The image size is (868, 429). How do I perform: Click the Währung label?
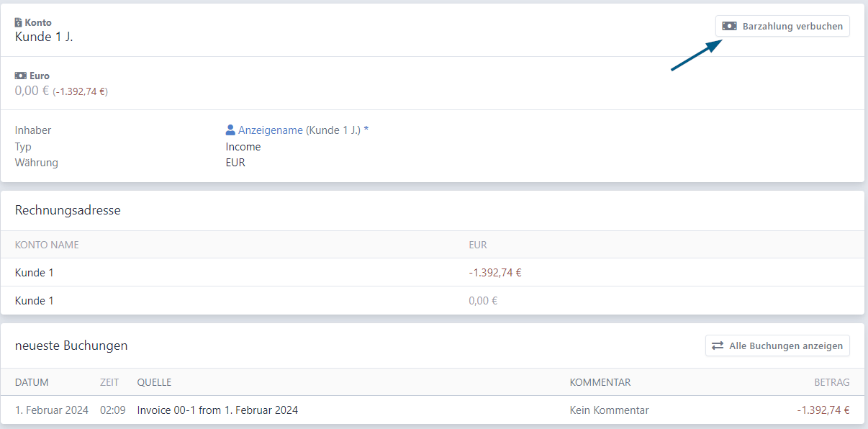pos(37,163)
